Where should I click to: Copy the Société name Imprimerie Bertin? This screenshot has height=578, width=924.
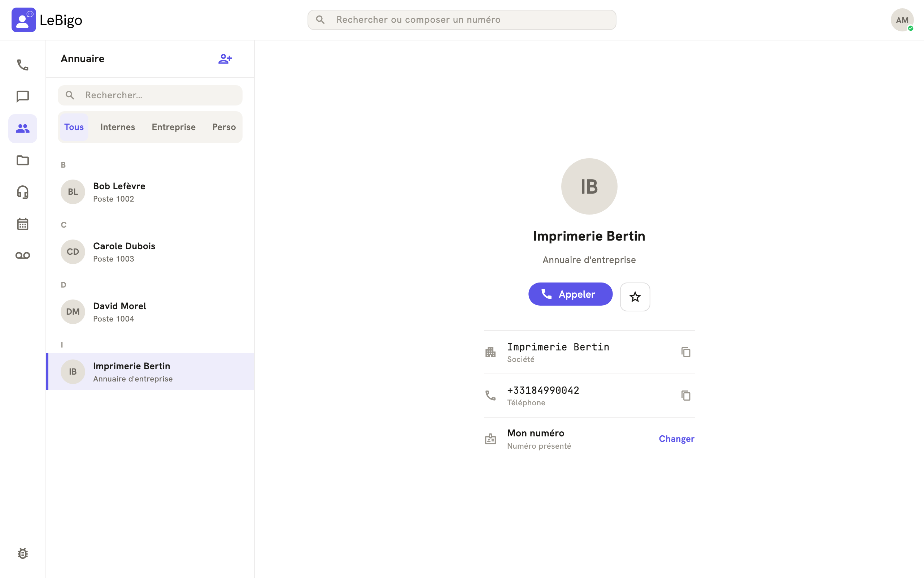tap(686, 352)
